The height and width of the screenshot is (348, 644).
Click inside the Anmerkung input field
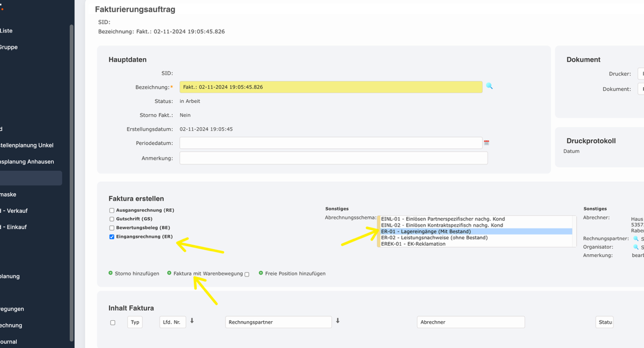coord(333,158)
